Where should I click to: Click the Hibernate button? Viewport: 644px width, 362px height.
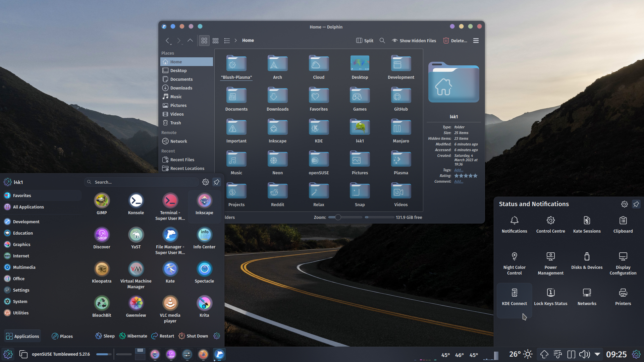(x=133, y=336)
